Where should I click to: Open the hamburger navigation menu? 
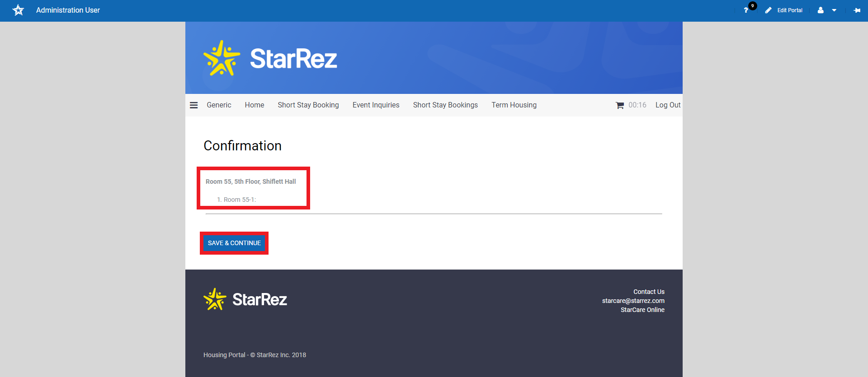(194, 105)
